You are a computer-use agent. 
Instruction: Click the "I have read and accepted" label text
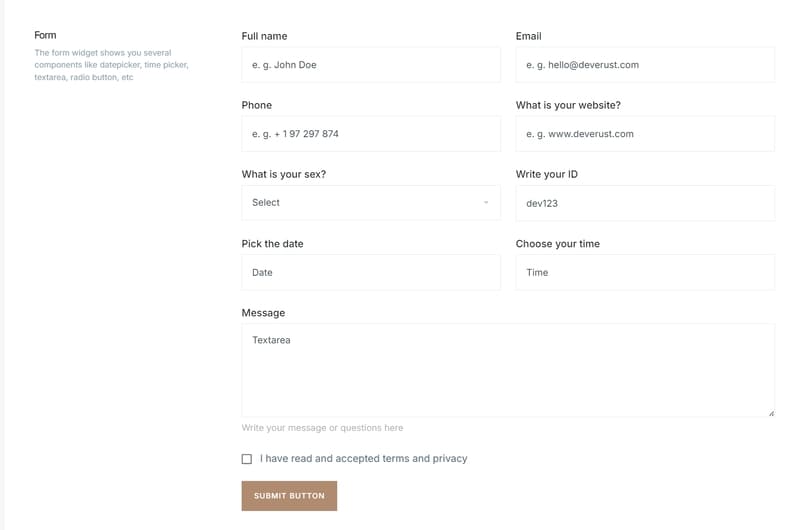point(363,459)
